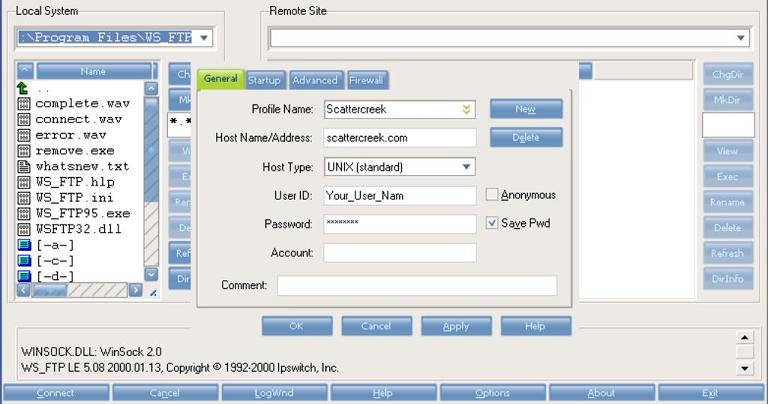
Task: Click the Password field
Action: click(x=400, y=224)
